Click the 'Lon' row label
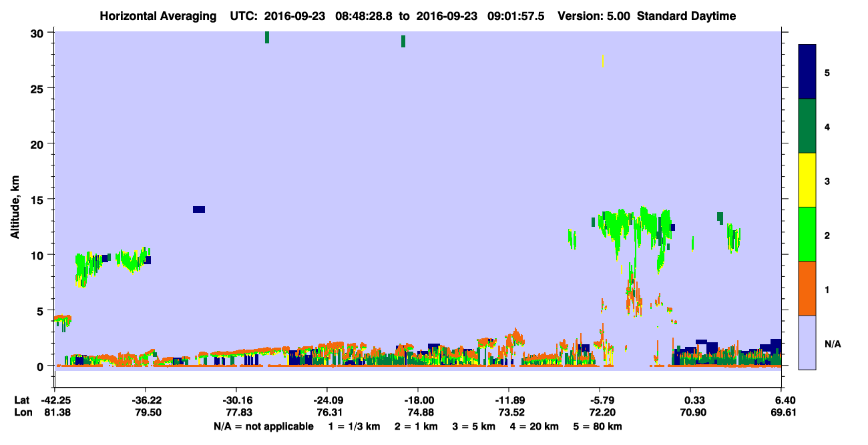Viewport: 868px width, 445px height. click(23, 412)
